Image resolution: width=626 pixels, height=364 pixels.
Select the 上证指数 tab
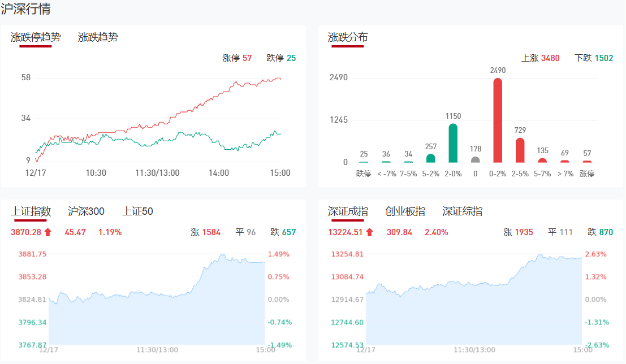[x=31, y=211]
